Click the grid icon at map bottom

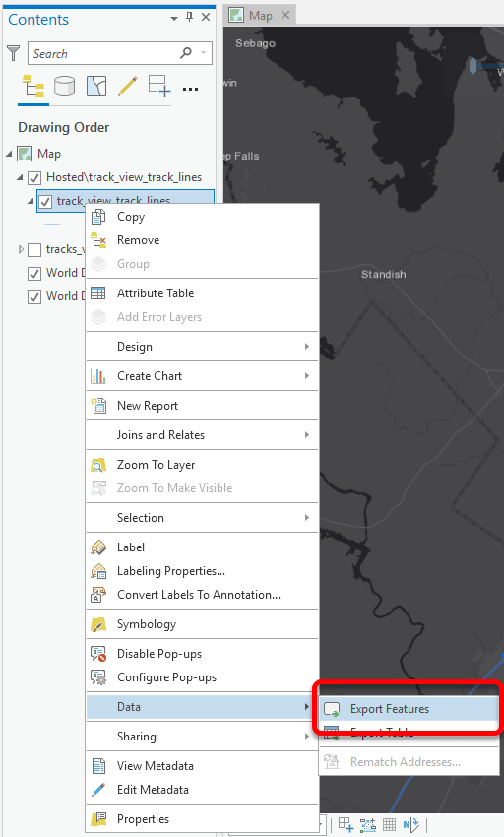[x=389, y=825]
